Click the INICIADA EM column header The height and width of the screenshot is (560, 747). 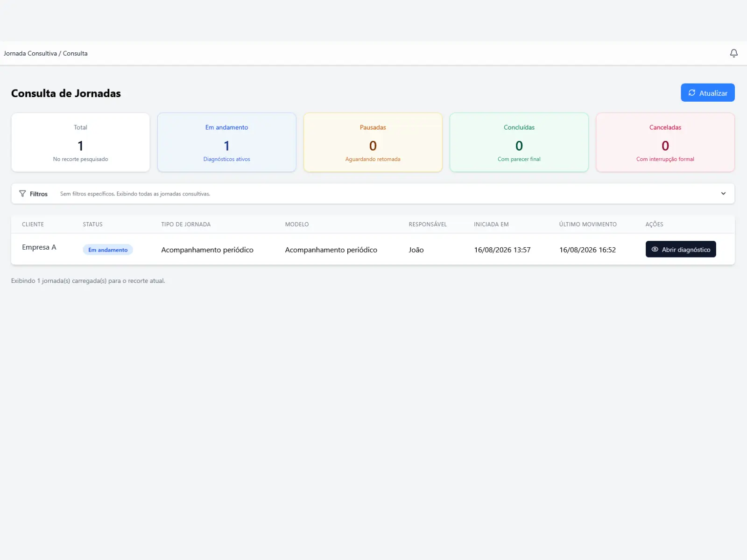click(491, 224)
